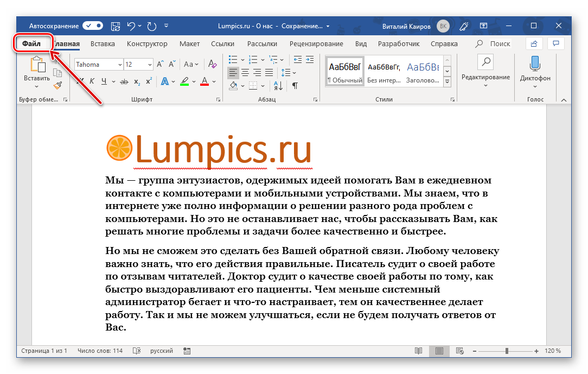The image size is (588, 374).
Task: Switch to the Вставка tab
Action: (103, 44)
